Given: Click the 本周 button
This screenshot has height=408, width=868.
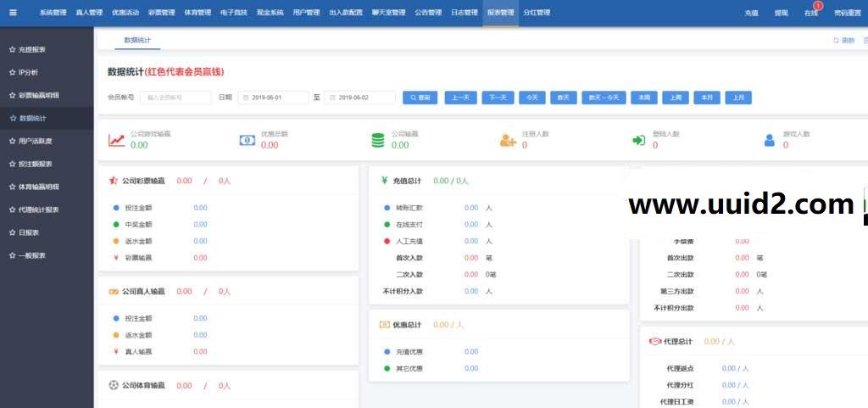Looking at the screenshot, I should tap(644, 98).
